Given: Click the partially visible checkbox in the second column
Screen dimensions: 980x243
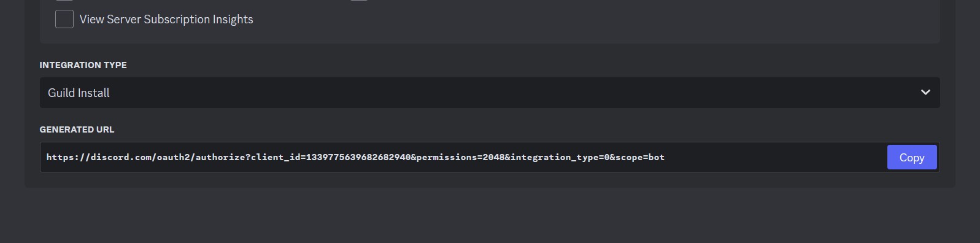Looking at the screenshot, I should [359, 1].
